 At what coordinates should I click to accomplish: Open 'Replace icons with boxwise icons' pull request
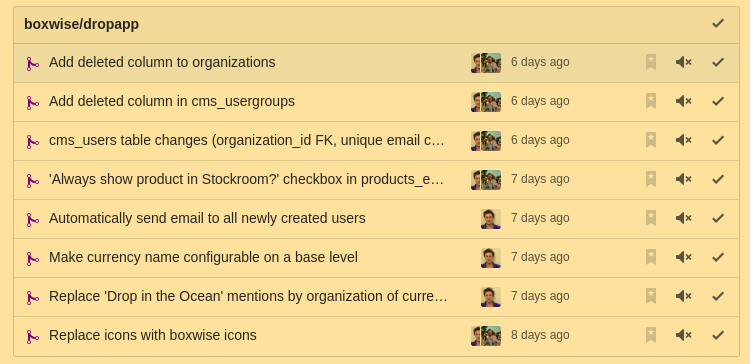[x=153, y=335]
